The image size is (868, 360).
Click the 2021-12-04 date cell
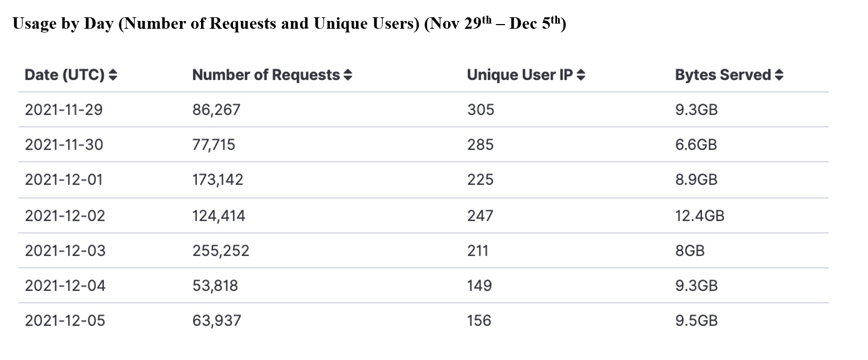point(65,286)
